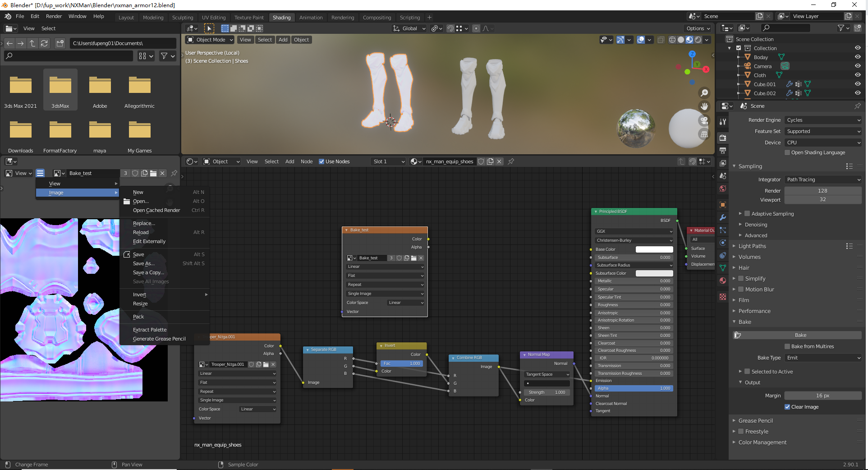Uncheck Clear Image option
Viewport: 868px width, 470px height.
pyautogui.click(x=787, y=407)
